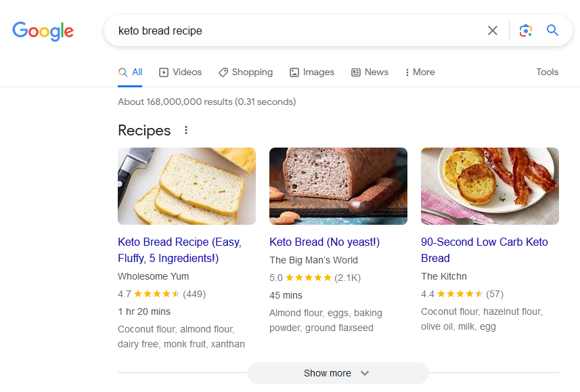Click the X to clear the search query
Viewport: 580px width, 392px height.
coord(493,30)
